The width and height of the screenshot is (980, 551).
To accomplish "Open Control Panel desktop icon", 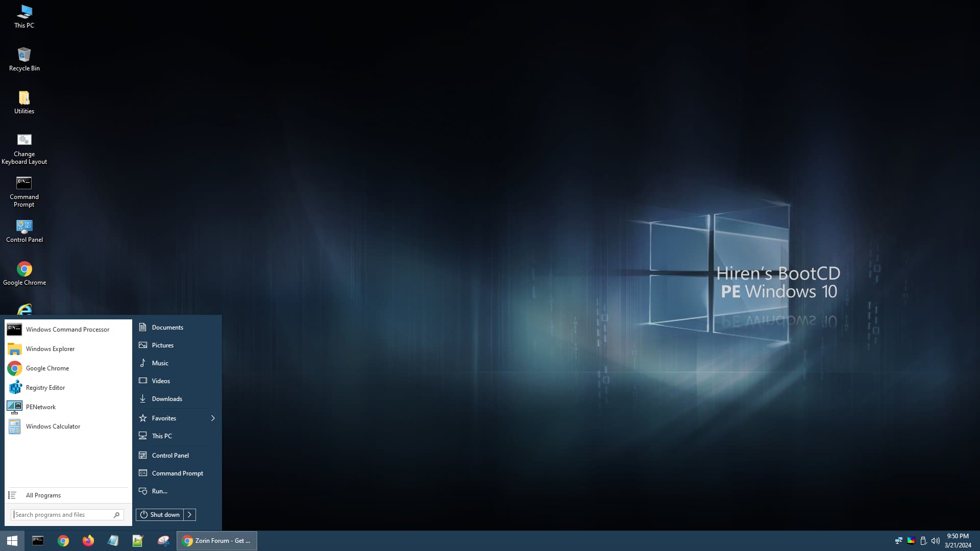I will 24,231.
